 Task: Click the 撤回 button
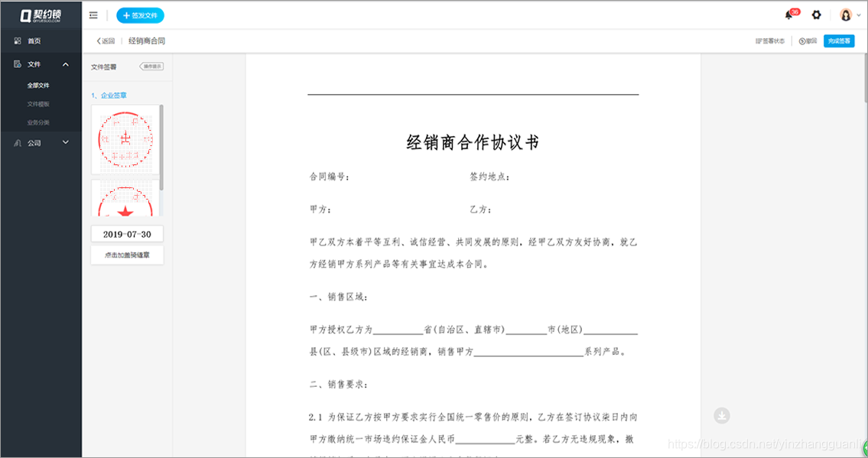pyautogui.click(x=808, y=41)
